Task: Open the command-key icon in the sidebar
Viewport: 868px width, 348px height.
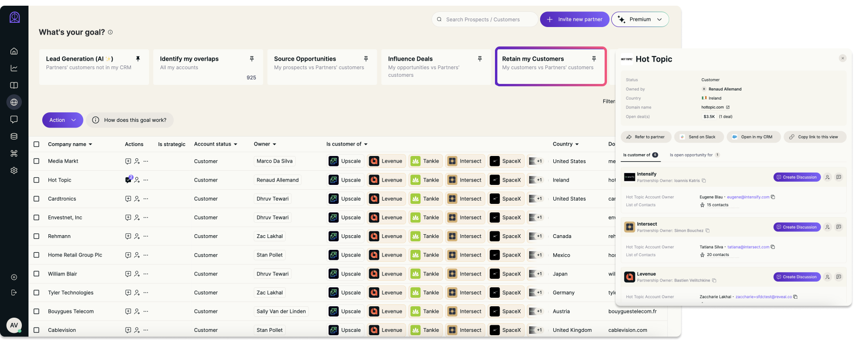Action: (x=14, y=154)
